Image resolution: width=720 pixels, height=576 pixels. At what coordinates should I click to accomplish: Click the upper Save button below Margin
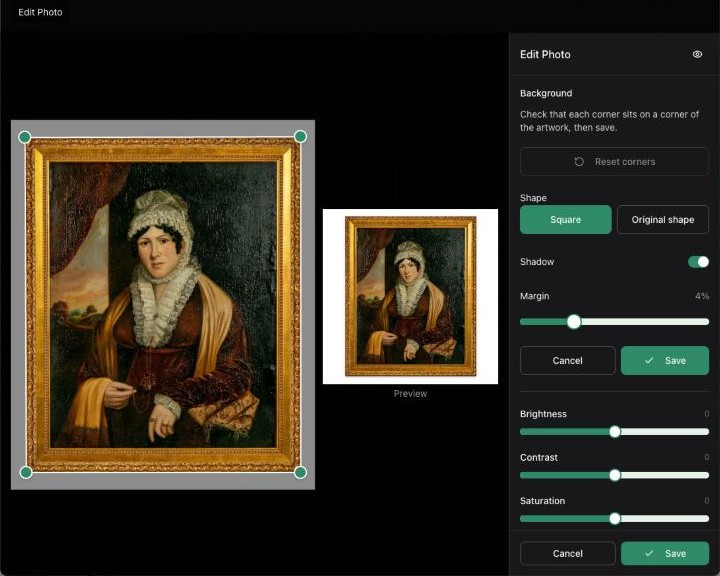coord(665,361)
